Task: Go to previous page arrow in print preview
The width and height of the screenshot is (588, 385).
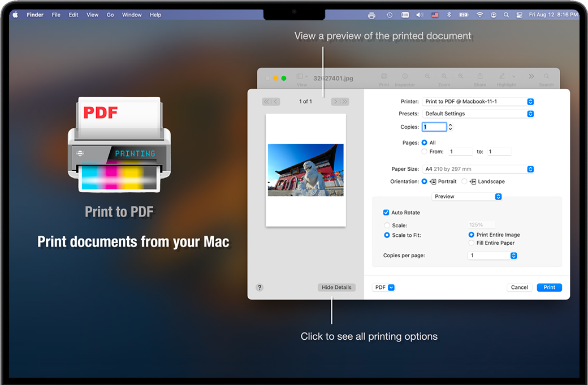Action: pos(276,102)
